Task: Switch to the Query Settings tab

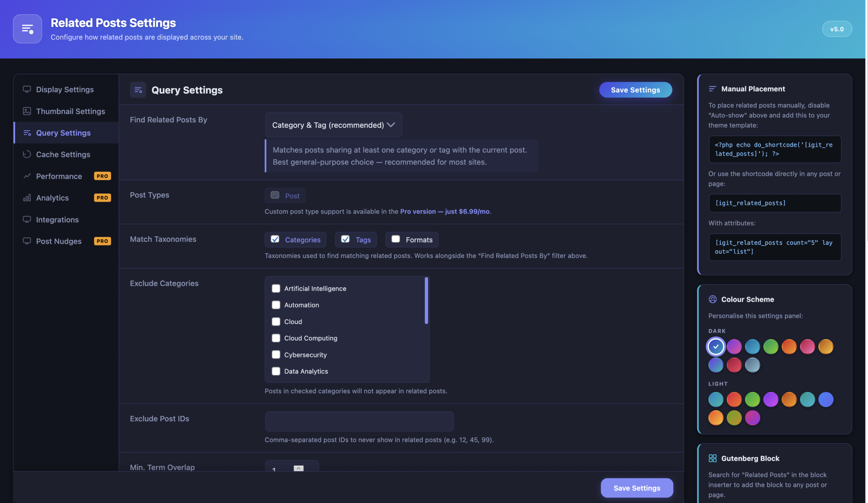Action: click(63, 133)
